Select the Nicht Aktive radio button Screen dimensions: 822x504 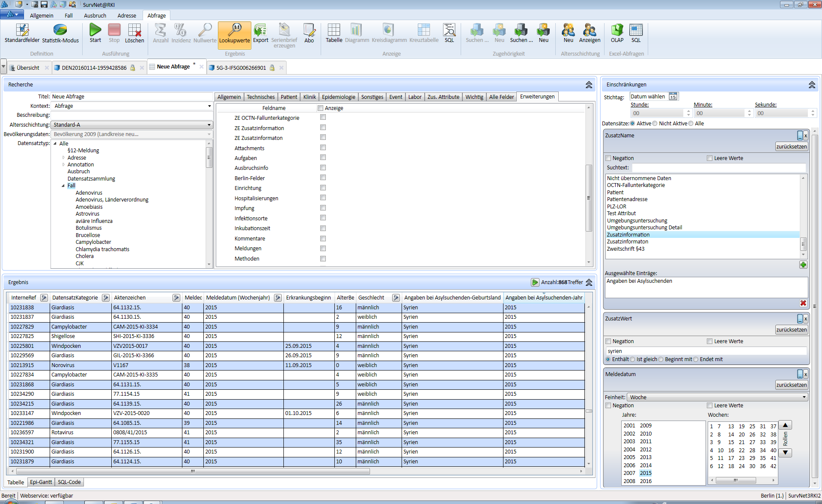pos(655,124)
